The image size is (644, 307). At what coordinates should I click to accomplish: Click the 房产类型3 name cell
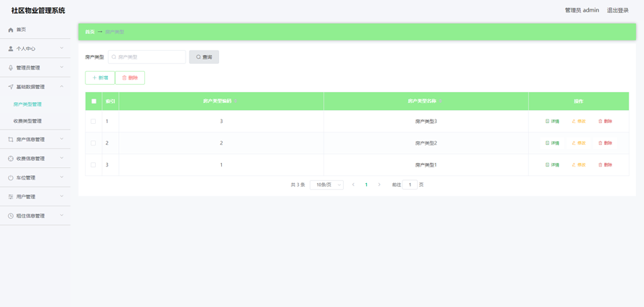coord(426,122)
